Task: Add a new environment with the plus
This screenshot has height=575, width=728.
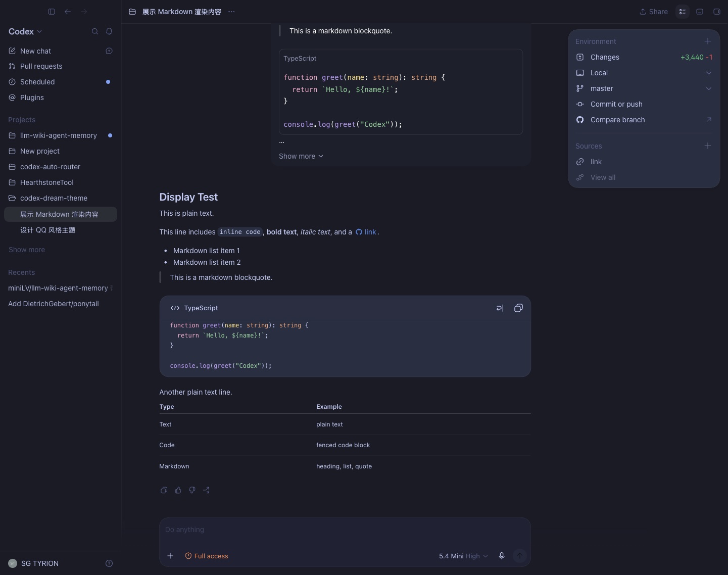Action: [708, 41]
